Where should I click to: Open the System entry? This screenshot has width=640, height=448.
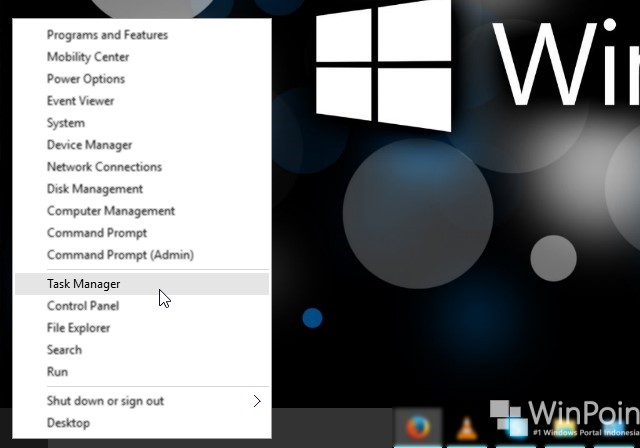[142, 123]
